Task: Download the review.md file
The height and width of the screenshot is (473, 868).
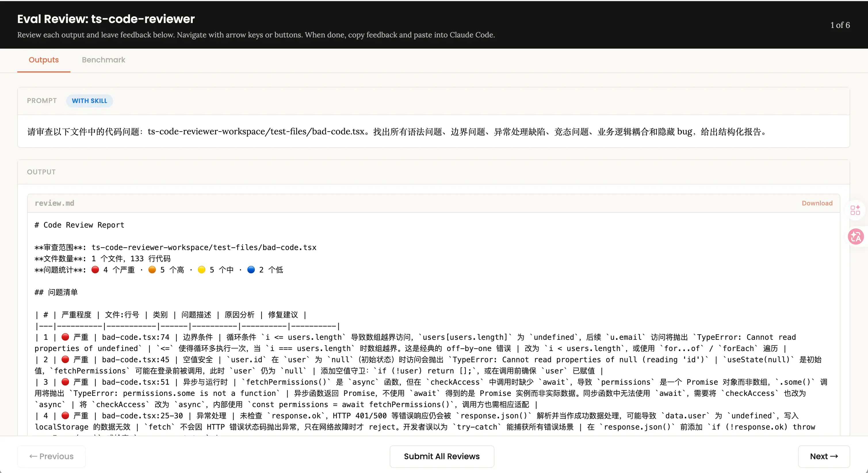Action: pos(817,203)
